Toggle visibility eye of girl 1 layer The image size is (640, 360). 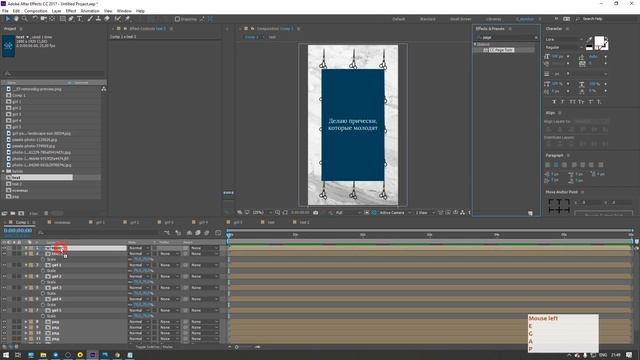click(4, 265)
